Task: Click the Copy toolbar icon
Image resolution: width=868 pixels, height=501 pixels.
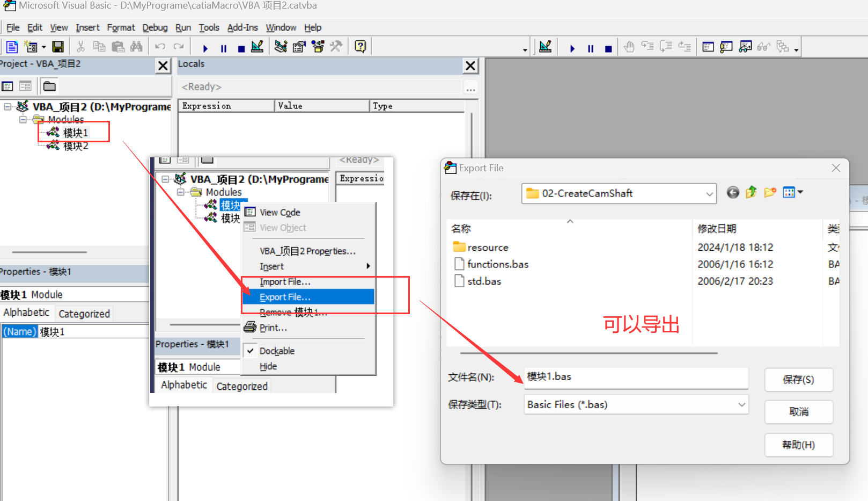Action: click(x=99, y=47)
